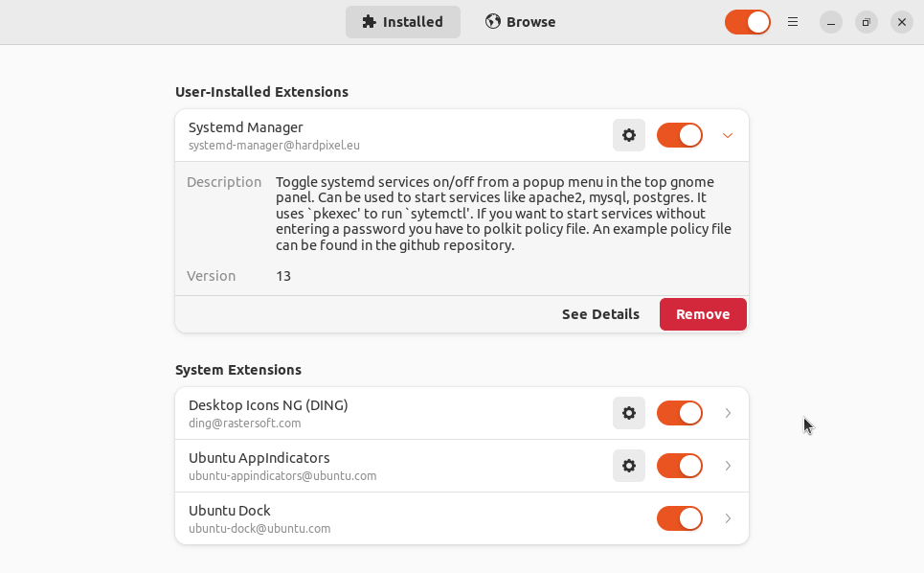Image resolution: width=924 pixels, height=573 pixels.
Task: Minimize the Extension Manager window
Action: click(x=831, y=22)
